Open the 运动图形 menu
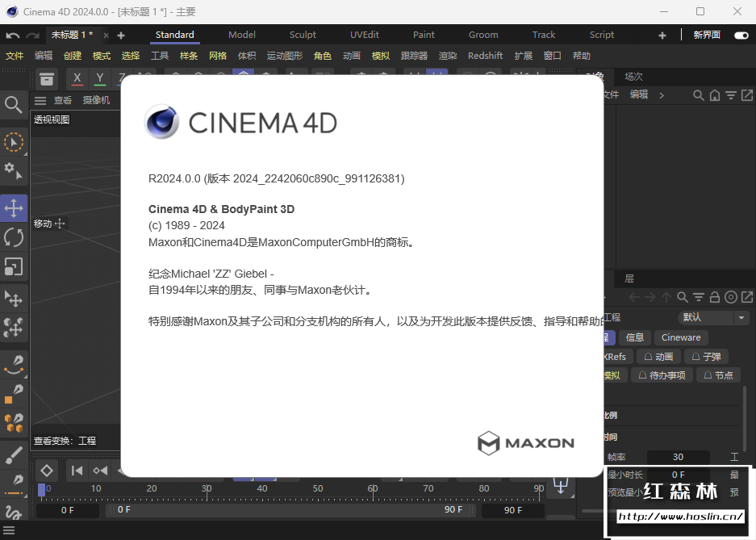756x540 pixels. 285,56
